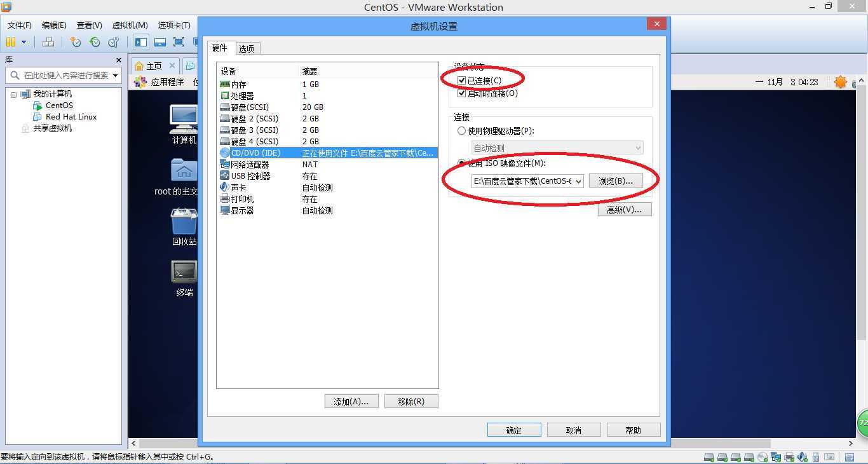This screenshot has height=464, width=868.
Task: Open the 编辑(E) menu
Action: click(x=54, y=25)
